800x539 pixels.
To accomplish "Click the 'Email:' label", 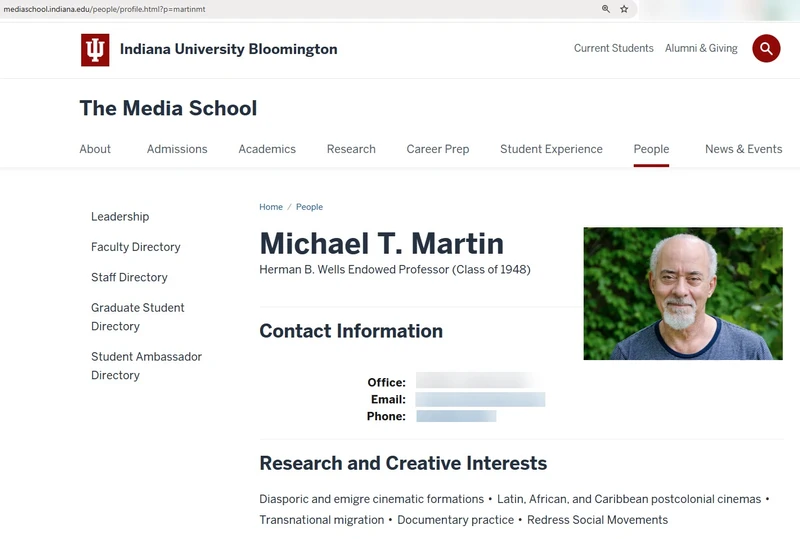I will coord(388,399).
